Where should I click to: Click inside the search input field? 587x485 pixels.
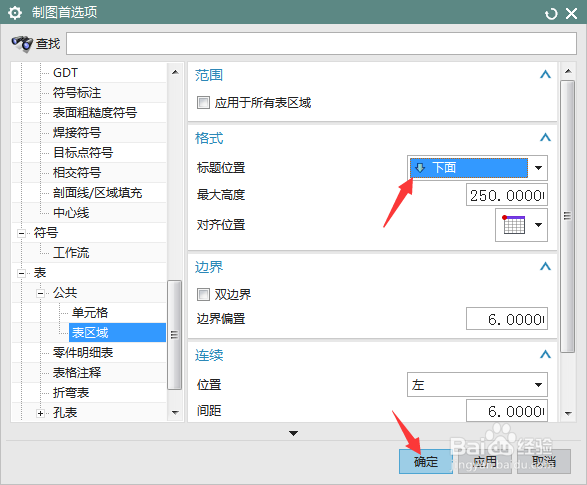pos(321,43)
